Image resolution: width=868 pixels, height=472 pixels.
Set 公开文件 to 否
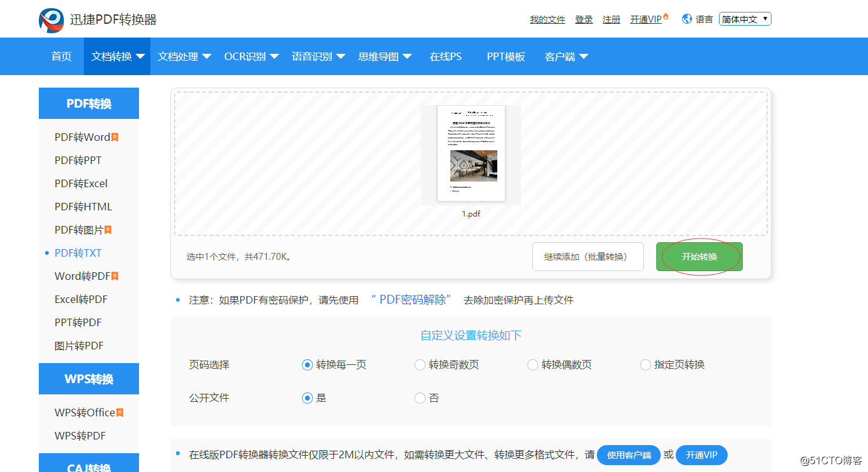click(x=420, y=398)
